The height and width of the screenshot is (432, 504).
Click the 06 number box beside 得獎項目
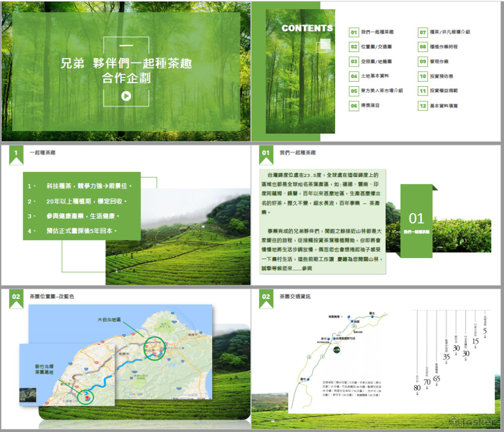(354, 106)
